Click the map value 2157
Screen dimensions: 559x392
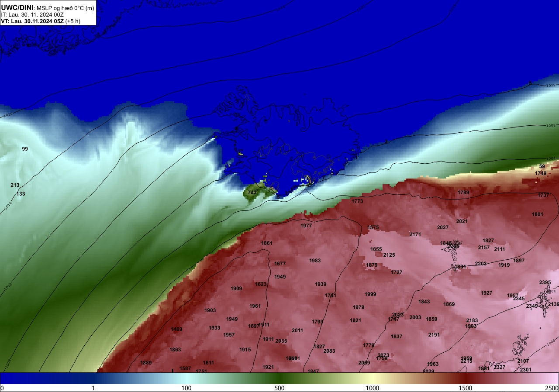(484, 248)
